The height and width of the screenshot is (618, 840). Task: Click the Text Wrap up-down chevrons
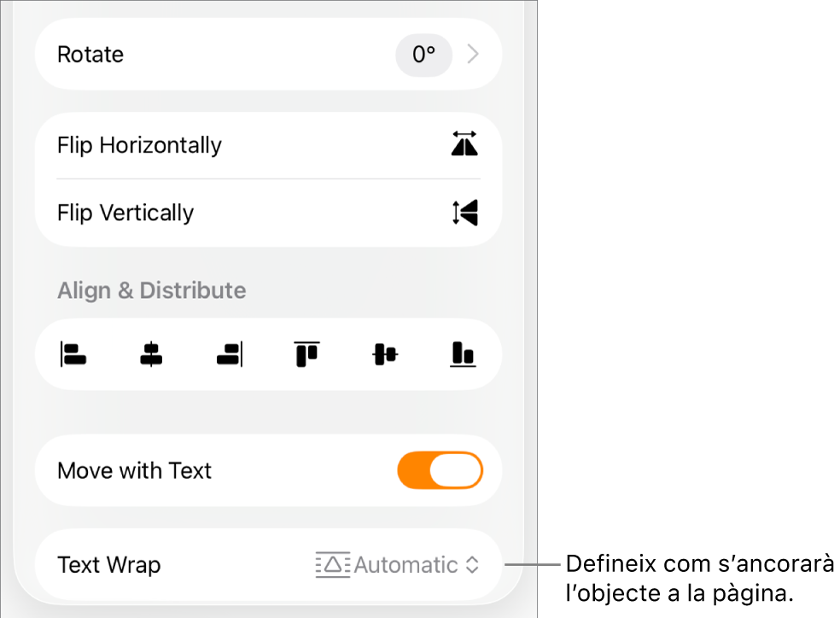click(472, 565)
